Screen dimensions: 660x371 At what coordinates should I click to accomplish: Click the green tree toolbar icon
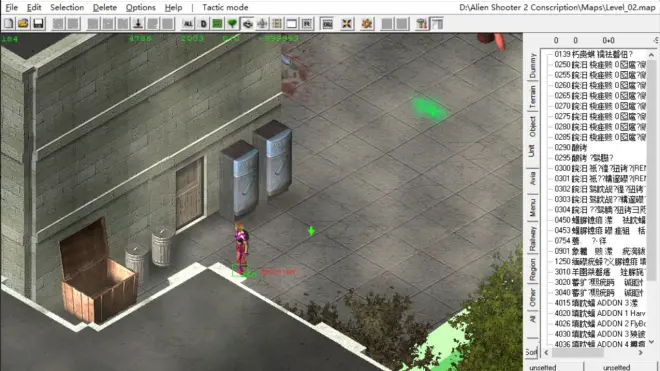pos(232,24)
